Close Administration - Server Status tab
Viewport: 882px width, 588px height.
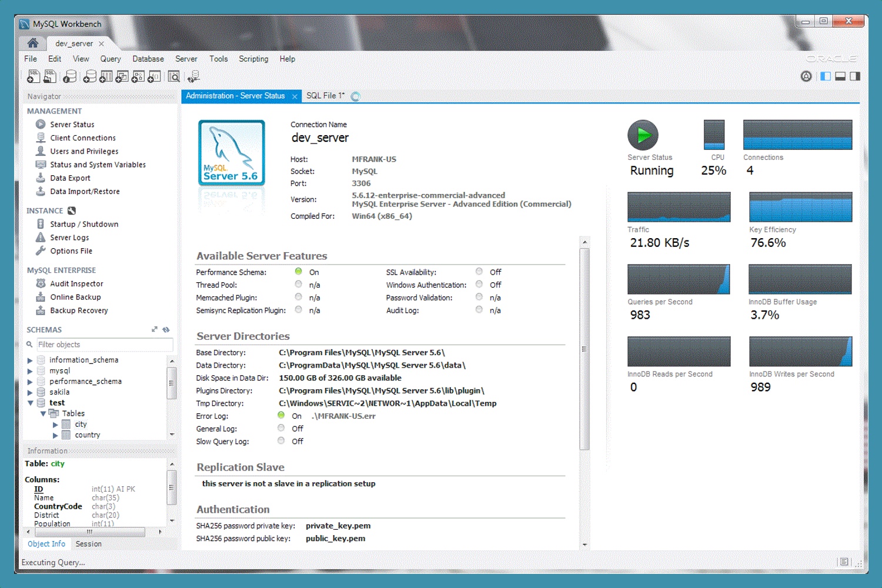tap(295, 96)
